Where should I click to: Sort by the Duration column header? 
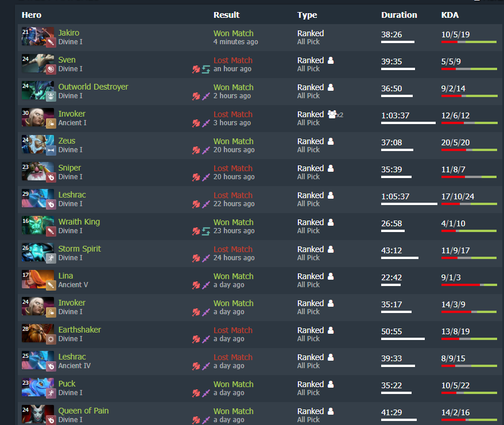(399, 15)
